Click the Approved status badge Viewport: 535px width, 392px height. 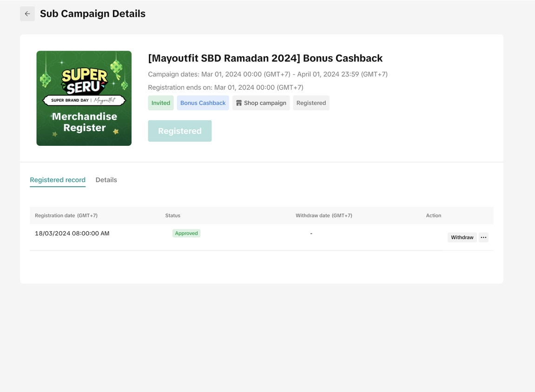(x=186, y=233)
